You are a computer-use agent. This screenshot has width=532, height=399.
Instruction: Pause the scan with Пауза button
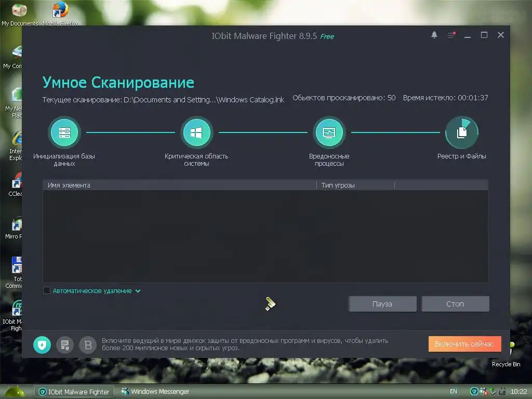click(382, 304)
